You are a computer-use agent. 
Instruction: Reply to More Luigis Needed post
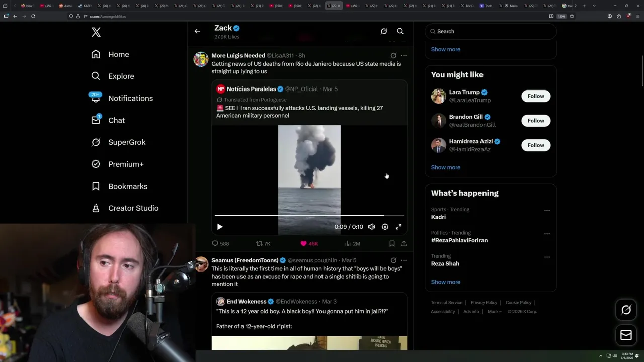[220, 243]
